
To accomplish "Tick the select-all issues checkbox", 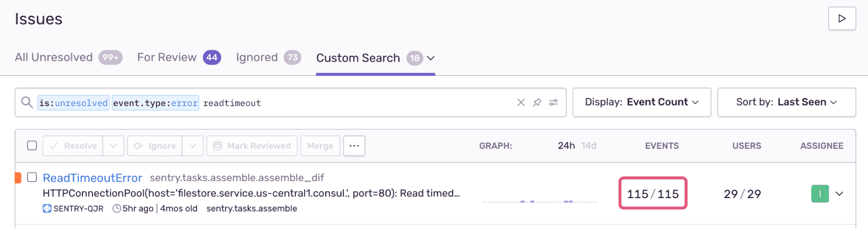I will click(x=32, y=145).
